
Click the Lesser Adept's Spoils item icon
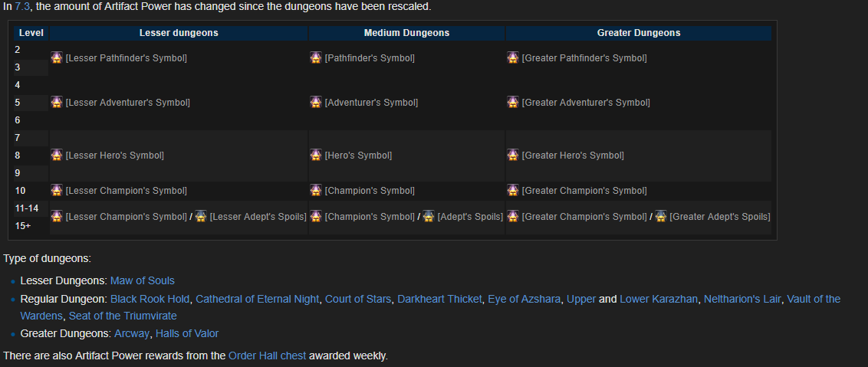(201, 217)
